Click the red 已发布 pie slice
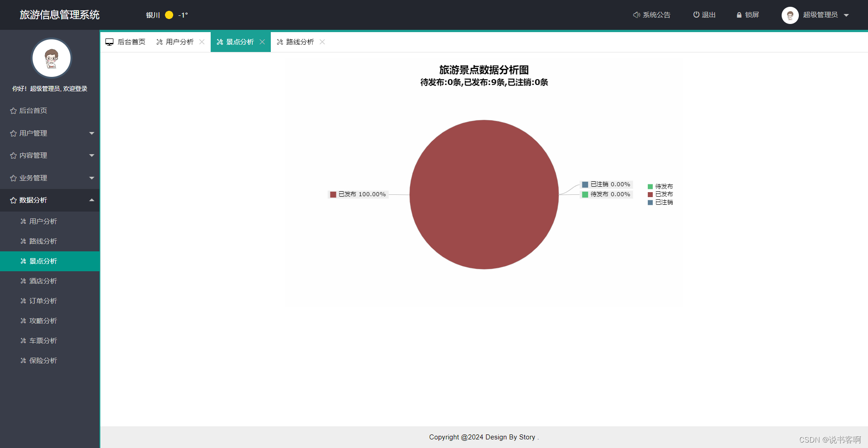The height and width of the screenshot is (448, 868). 484,194
